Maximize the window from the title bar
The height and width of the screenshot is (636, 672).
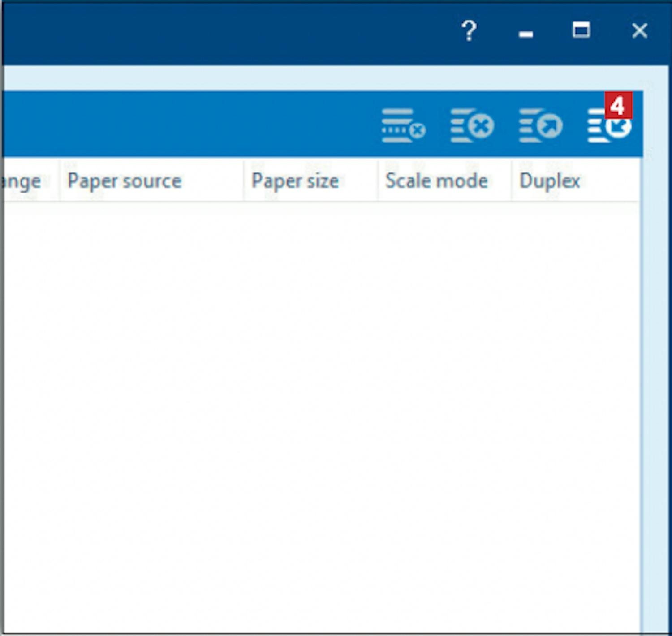click(x=581, y=31)
